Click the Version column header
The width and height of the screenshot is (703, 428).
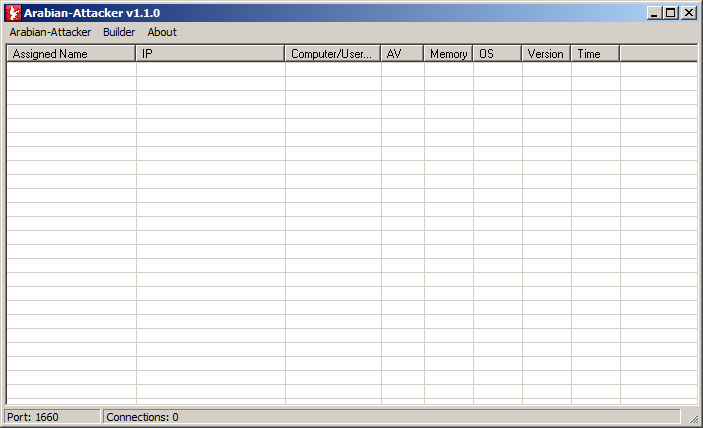coord(546,54)
